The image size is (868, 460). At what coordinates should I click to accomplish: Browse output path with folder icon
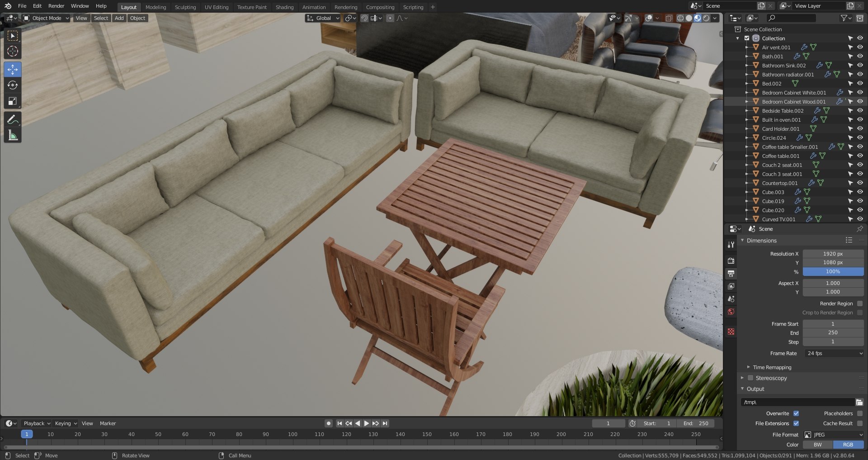(x=859, y=402)
